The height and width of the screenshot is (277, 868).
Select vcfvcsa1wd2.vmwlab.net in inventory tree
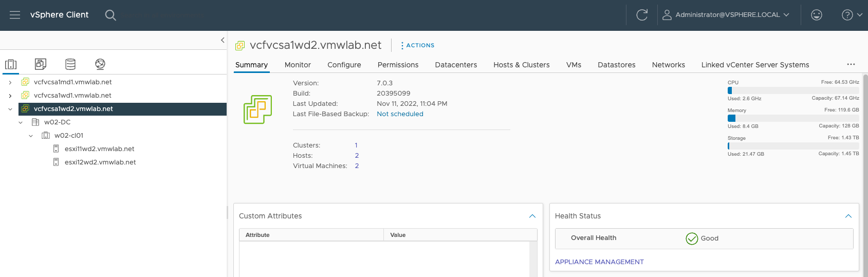click(73, 108)
